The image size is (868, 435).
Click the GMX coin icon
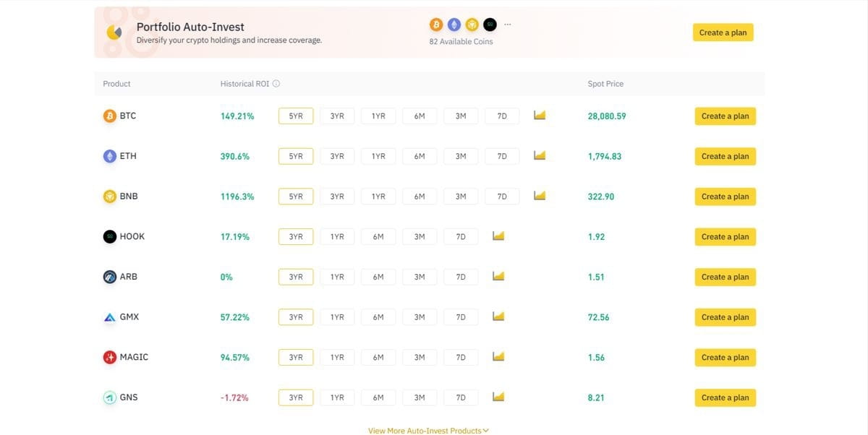(110, 317)
